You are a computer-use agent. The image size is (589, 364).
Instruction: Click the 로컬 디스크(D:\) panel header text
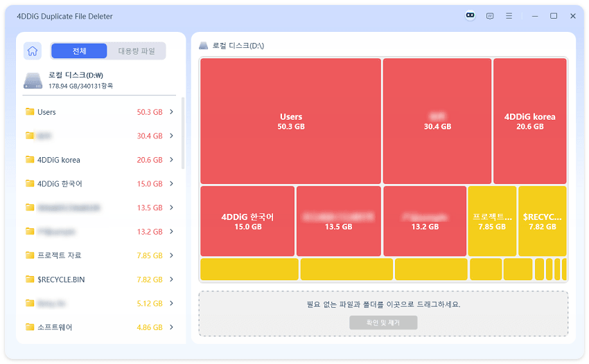tap(238, 46)
